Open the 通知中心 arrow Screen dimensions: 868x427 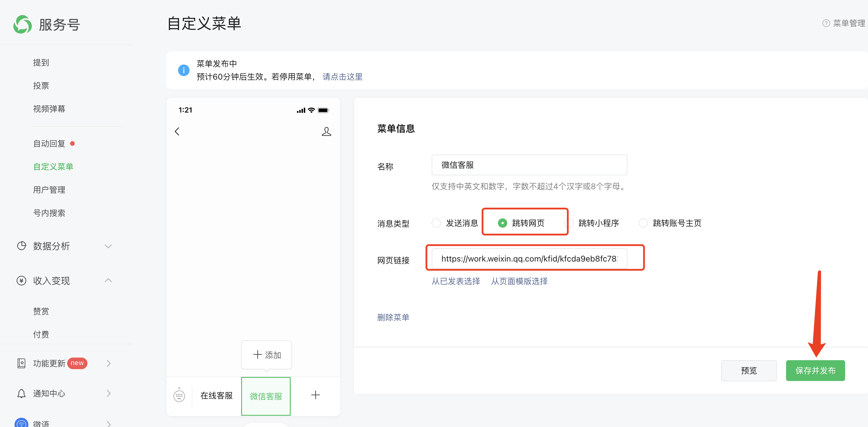(x=109, y=393)
